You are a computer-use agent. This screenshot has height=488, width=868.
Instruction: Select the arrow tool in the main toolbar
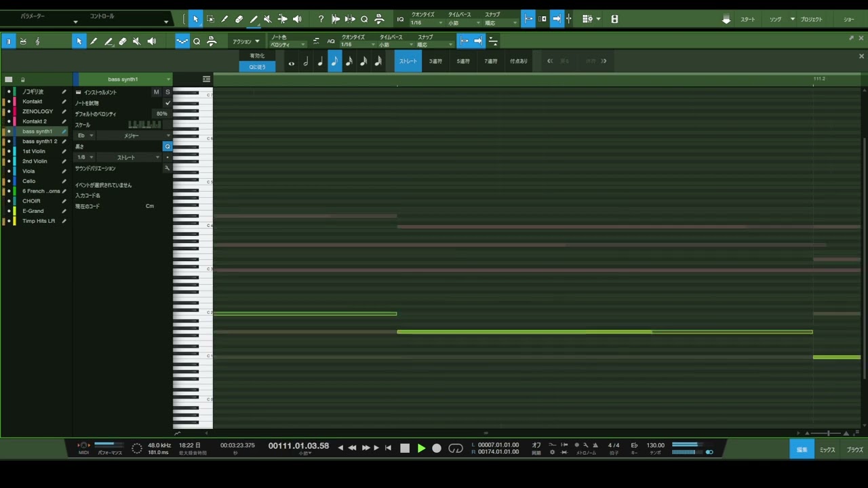(195, 19)
